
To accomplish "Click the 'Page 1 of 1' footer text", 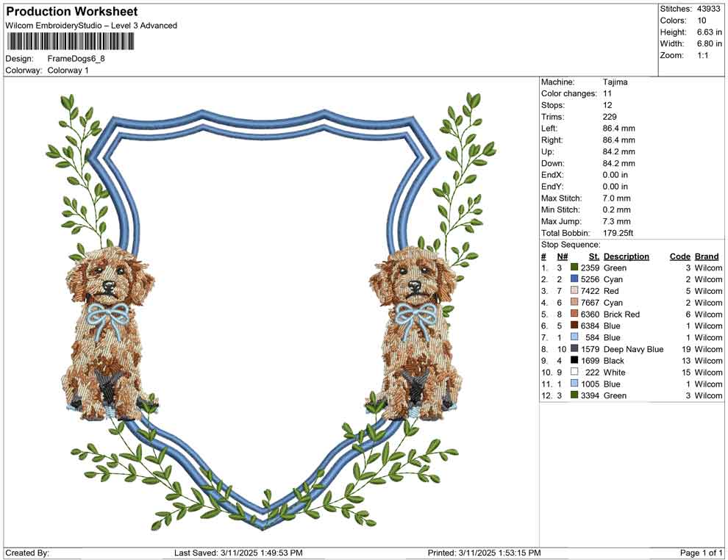I will [701, 553].
